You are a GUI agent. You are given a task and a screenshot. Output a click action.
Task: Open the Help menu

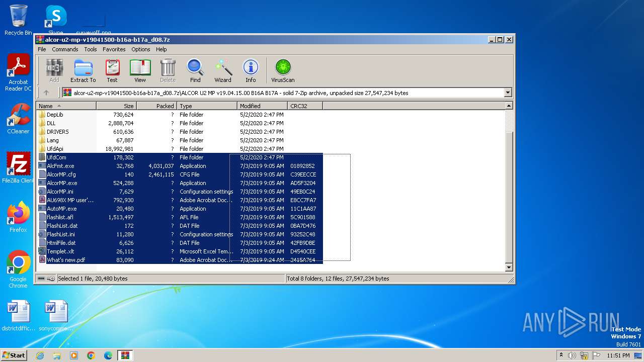tap(161, 49)
